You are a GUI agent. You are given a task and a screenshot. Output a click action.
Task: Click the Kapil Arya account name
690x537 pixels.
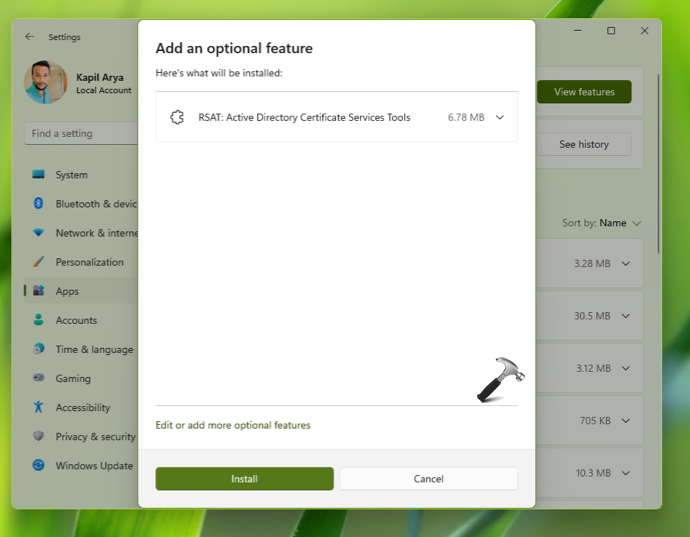pyautogui.click(x=100, y=77)
